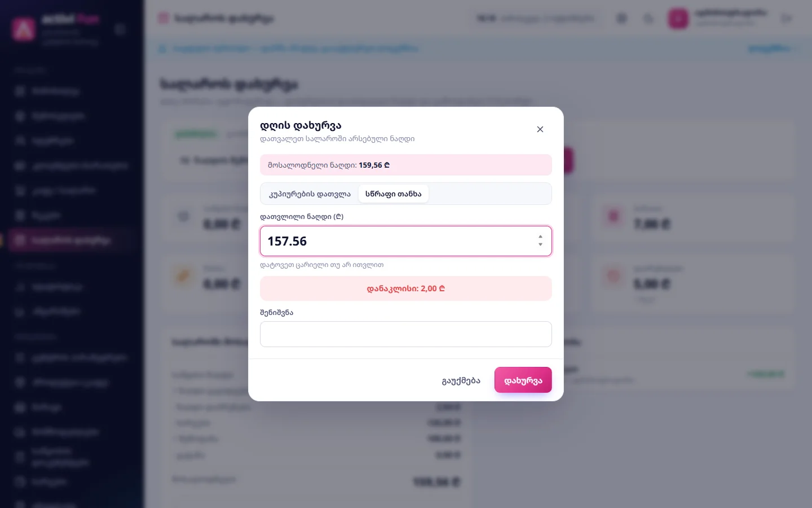Select the სწრაფი თანხა tab
812x508 pixels.
click(x=394, y=194)
